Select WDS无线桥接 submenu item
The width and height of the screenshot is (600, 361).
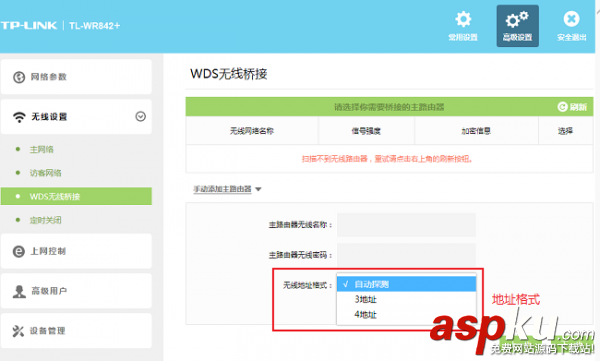76,196
